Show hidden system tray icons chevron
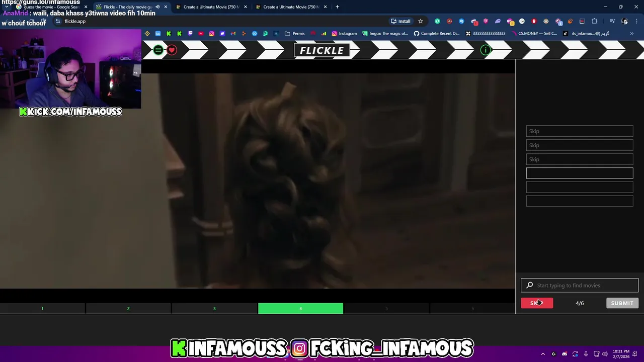Screen dimensions: 644x362 [543, 354]
